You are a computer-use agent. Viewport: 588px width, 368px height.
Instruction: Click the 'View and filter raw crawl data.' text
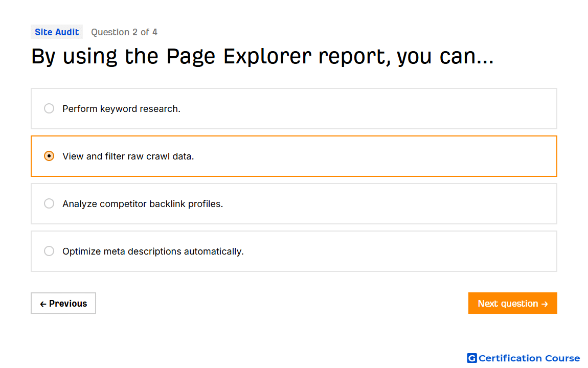tap(128, 156)
